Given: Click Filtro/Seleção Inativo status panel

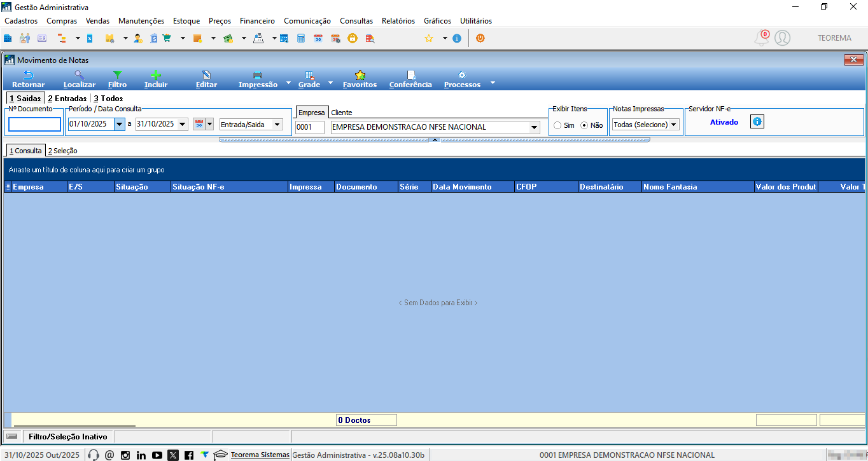Looking at the screenshot, I should click(69, 437).
